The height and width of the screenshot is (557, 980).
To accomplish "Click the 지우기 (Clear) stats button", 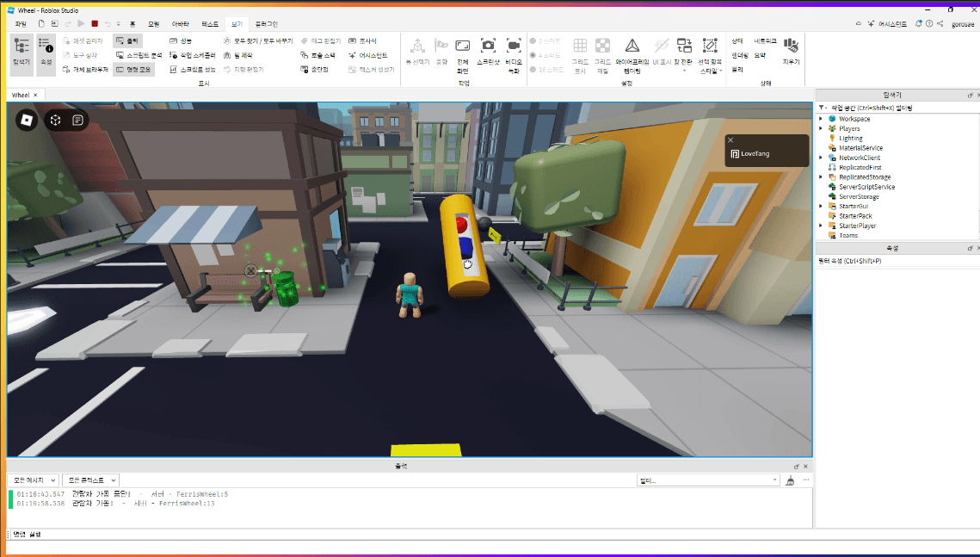I will (x=792, y=52).
